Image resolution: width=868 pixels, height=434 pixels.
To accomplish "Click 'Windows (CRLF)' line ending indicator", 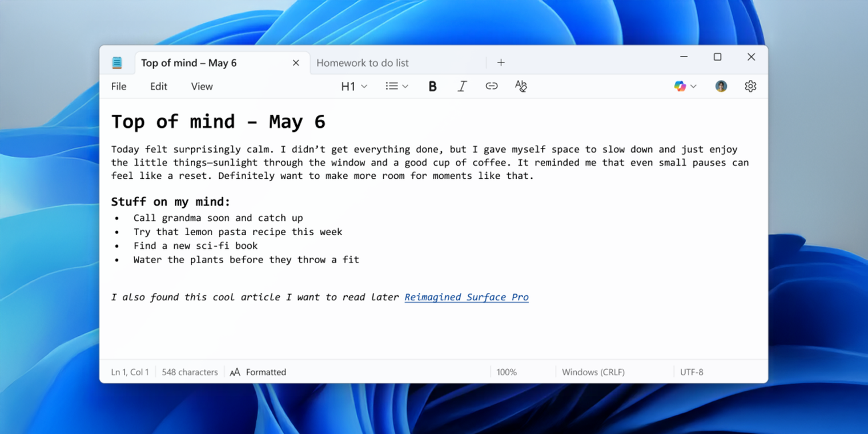I will coord(593,372).
